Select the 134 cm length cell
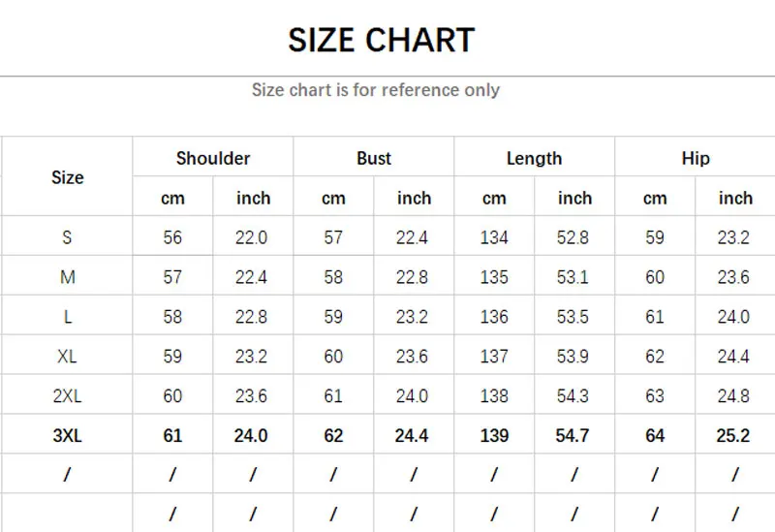The width and height of the screenshot is (775, 532). [x=494, y=237]
